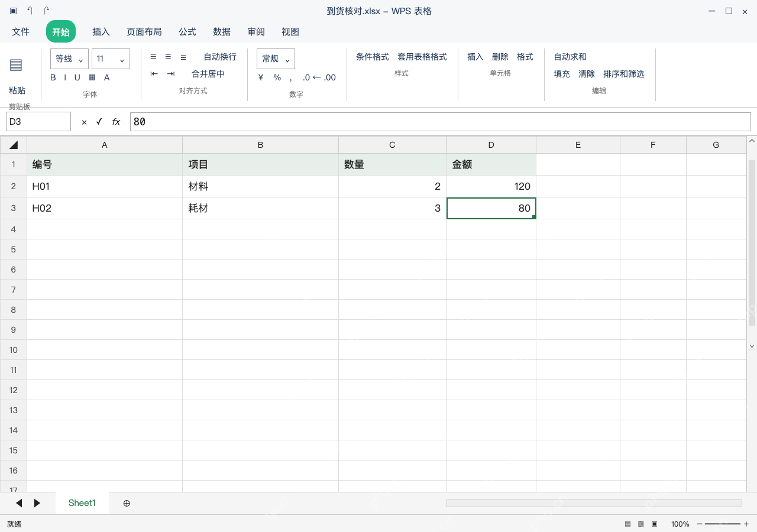Open the 数据 ribbon tab
757x532 pixels.
click(222, 32)
